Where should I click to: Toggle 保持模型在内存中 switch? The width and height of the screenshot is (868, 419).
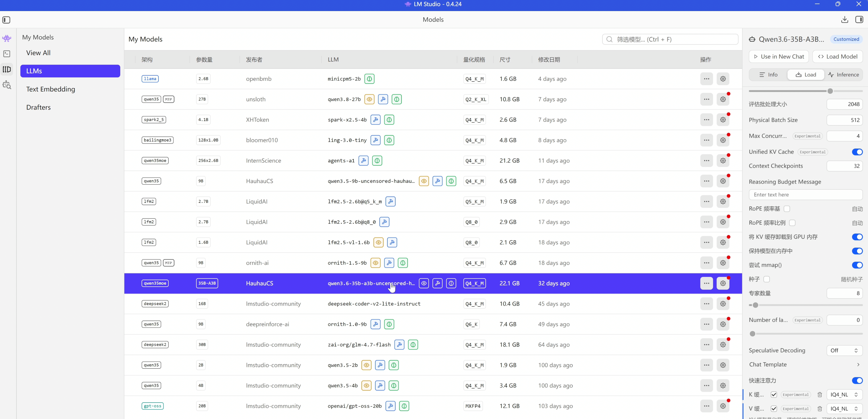[x=857, y=251]
